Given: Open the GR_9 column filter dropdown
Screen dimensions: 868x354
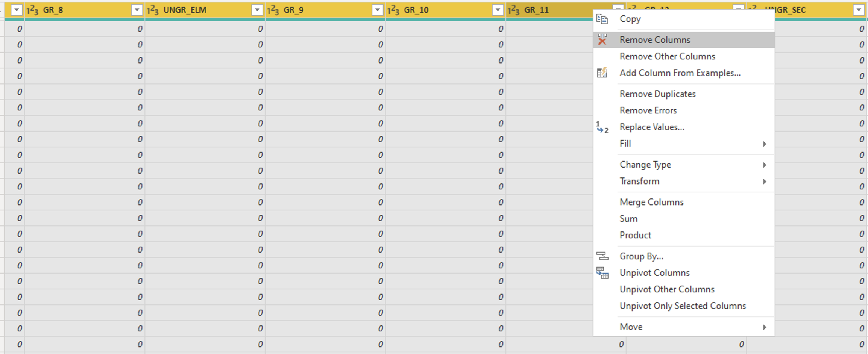Looking at the screenshot, I should pos(378,10).
